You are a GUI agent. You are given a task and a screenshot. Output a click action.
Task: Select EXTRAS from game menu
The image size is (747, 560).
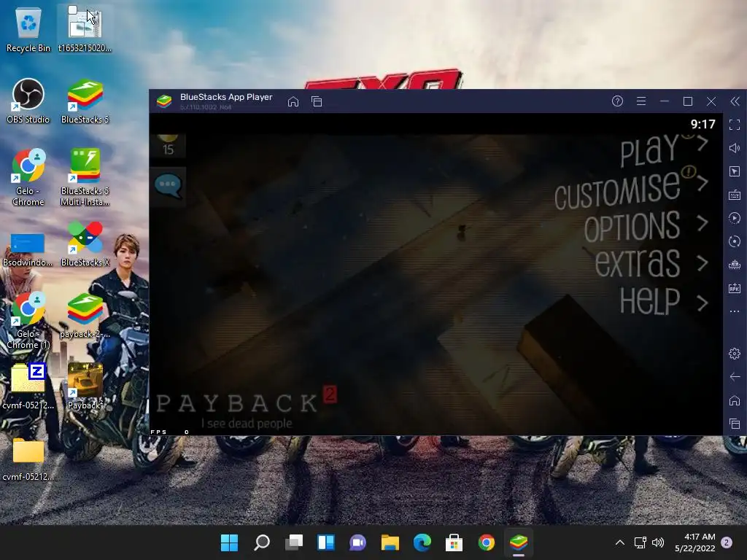tap(638, 262)
